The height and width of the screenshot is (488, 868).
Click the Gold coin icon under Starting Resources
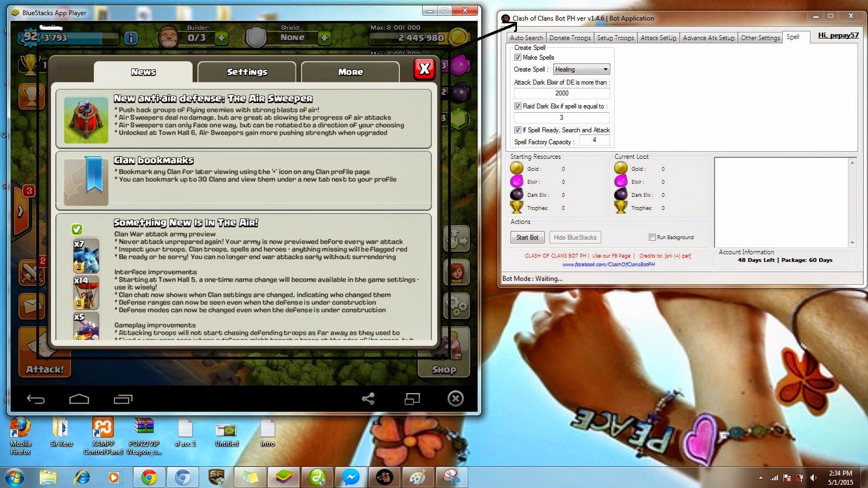517,169
